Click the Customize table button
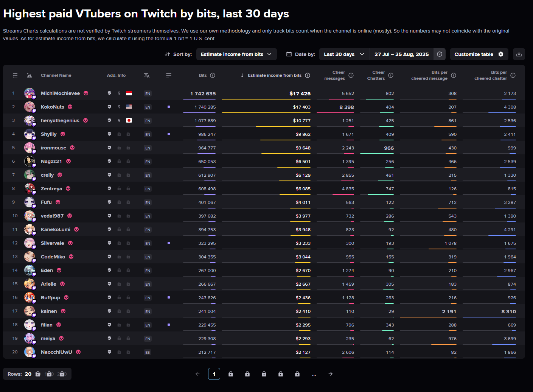Screen dimensions: 533x392 click(x=479, y=54)
